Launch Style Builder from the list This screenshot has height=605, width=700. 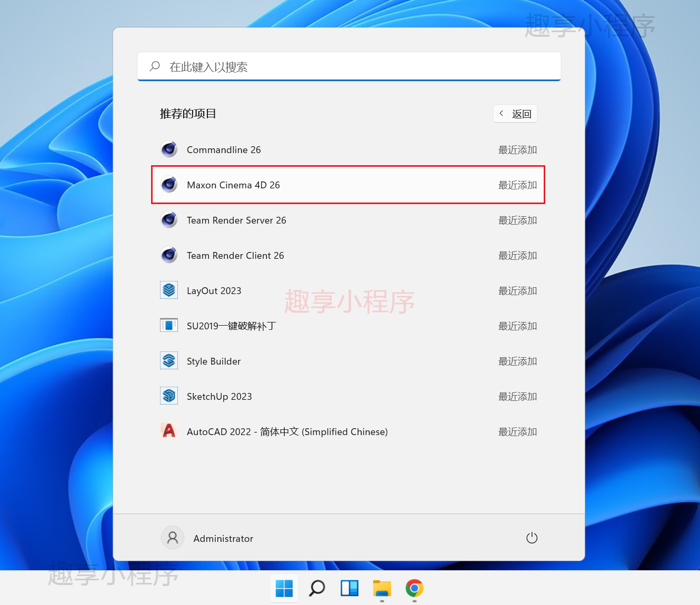[348, 361]
